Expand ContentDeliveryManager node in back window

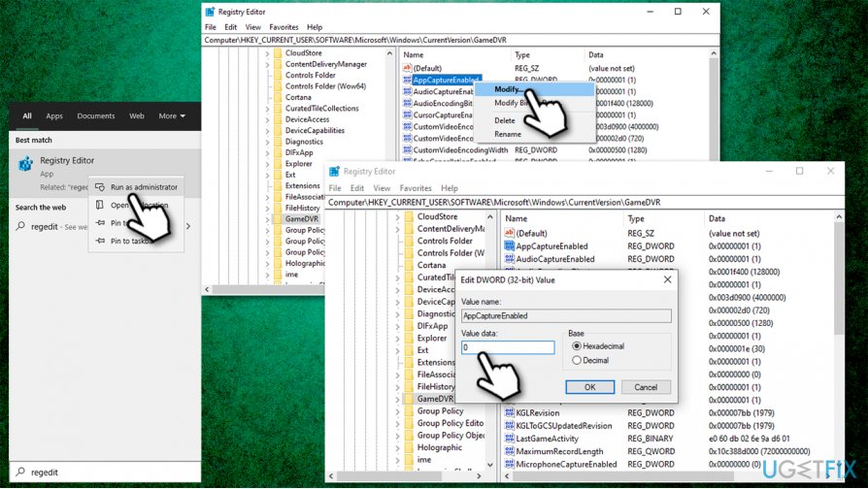[x=267, y=64]
